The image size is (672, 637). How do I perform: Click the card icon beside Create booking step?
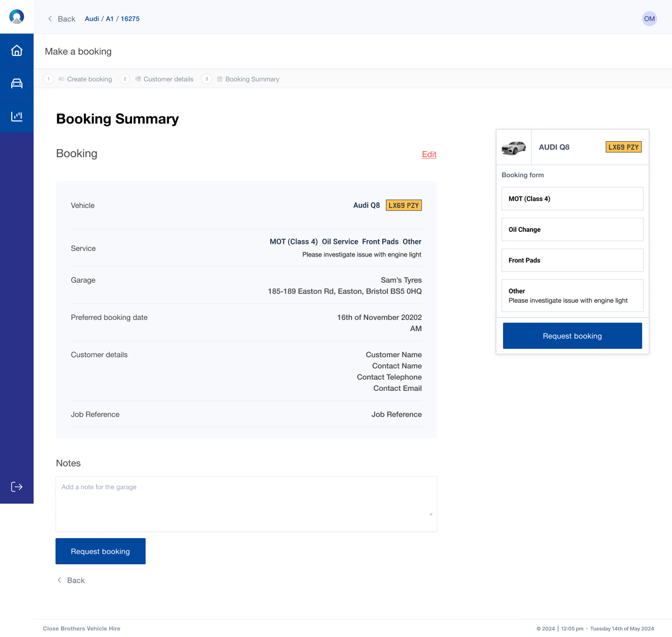tap(61, 79)
